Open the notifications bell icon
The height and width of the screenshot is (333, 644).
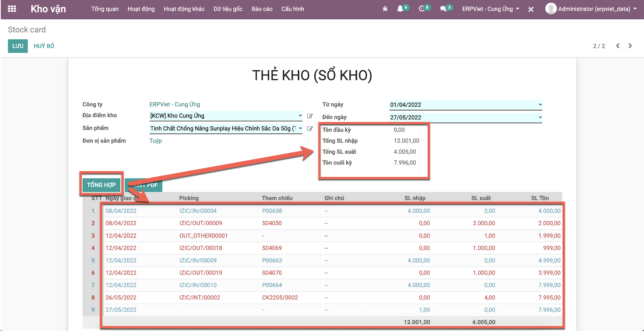tap(400, 9)
